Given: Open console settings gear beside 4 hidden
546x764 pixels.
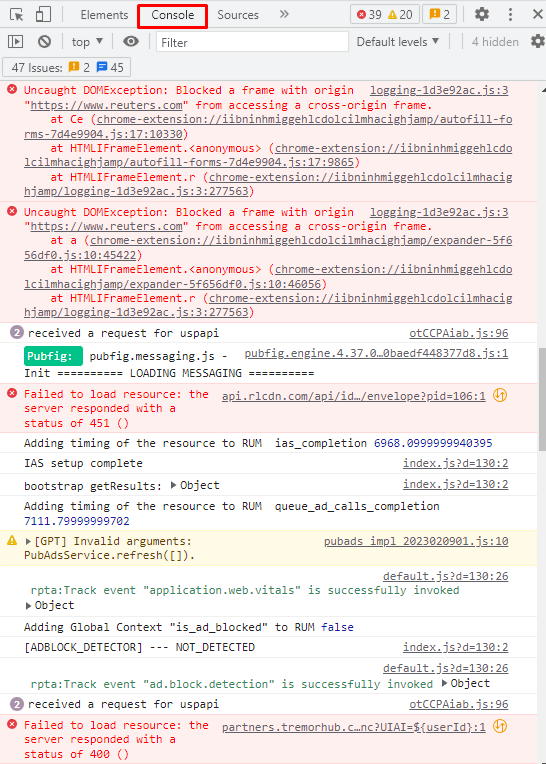Looking at the screenshot, I should pyautogui.click(x=538, y=41).
